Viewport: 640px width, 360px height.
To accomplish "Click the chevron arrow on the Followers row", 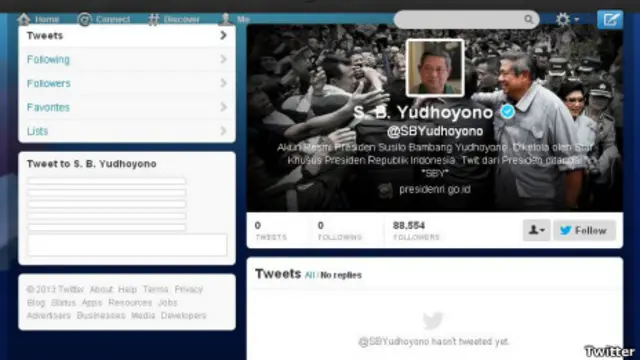I will coord(223,83).
